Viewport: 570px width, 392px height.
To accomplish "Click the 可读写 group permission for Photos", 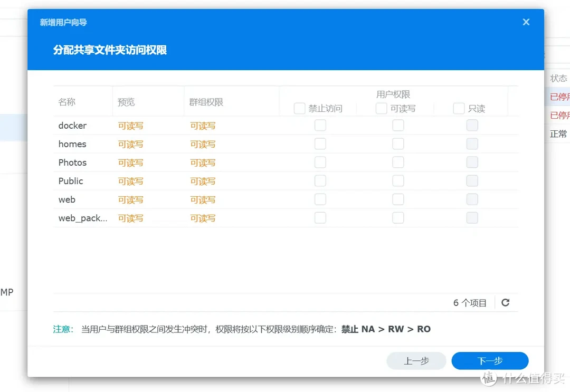I will click(203, 162).
